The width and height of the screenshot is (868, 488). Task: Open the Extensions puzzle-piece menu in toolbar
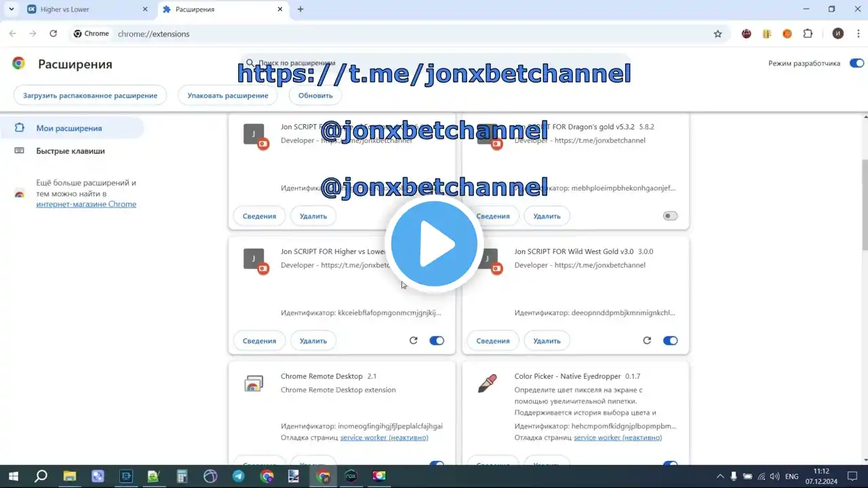[808, 33]
